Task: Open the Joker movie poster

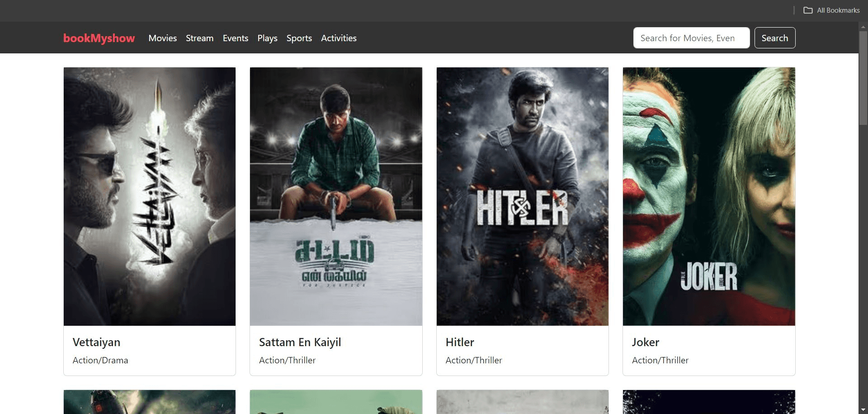Action: point(709,196)
